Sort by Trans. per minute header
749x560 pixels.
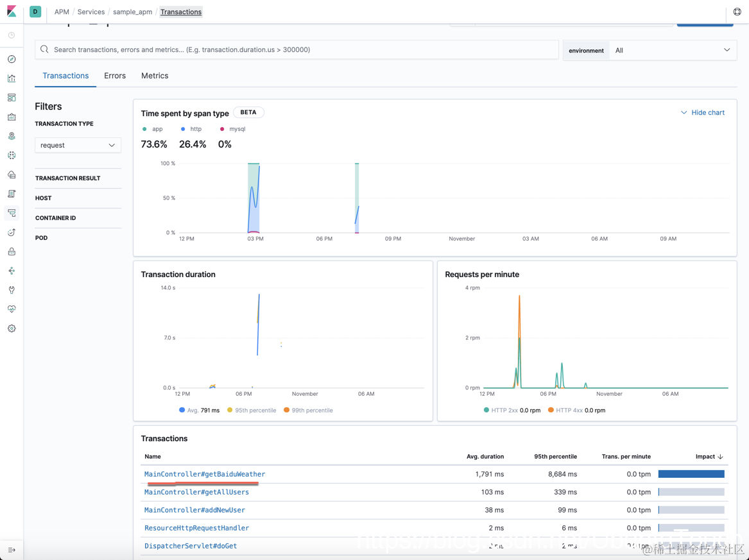click(x=626, y=456)
